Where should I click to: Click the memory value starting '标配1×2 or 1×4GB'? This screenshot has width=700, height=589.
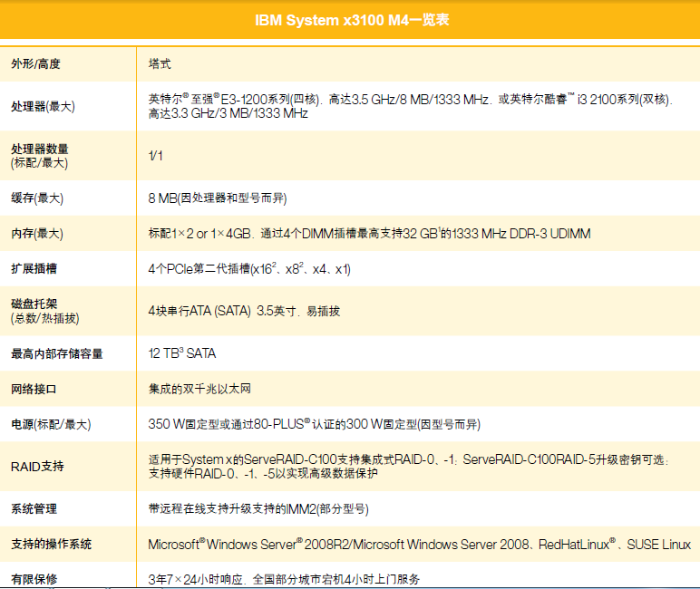(x=370, y=234)
